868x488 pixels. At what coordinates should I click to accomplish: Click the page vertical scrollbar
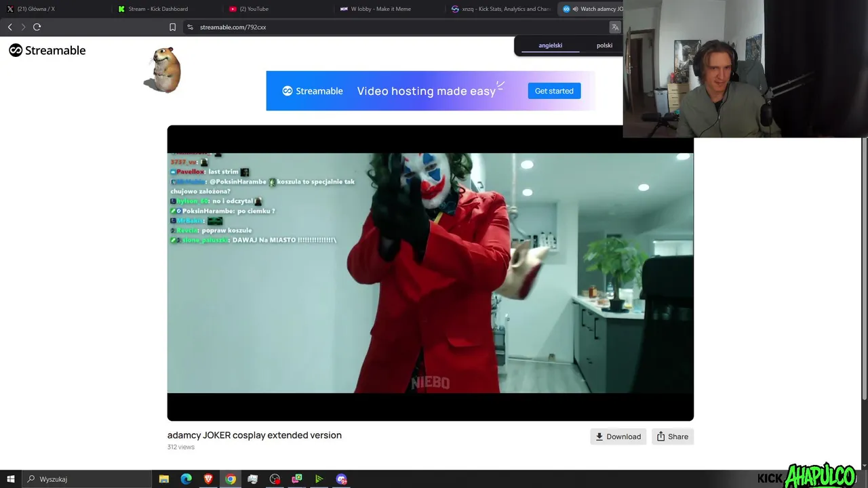tap(865, 268)
